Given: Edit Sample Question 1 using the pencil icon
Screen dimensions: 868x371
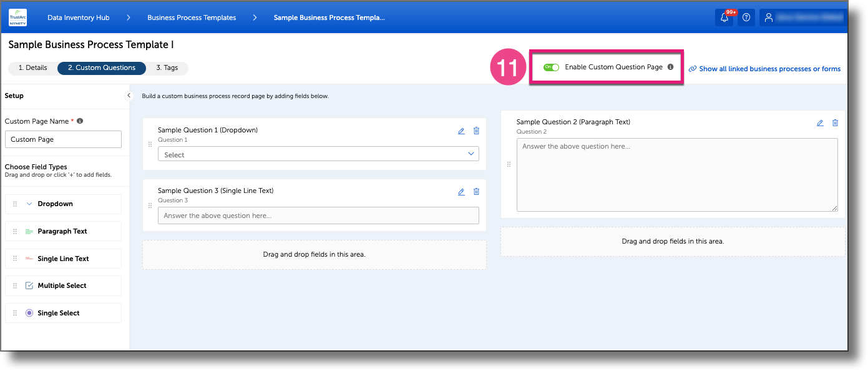Looking at the screenshot, I should 461,131.
